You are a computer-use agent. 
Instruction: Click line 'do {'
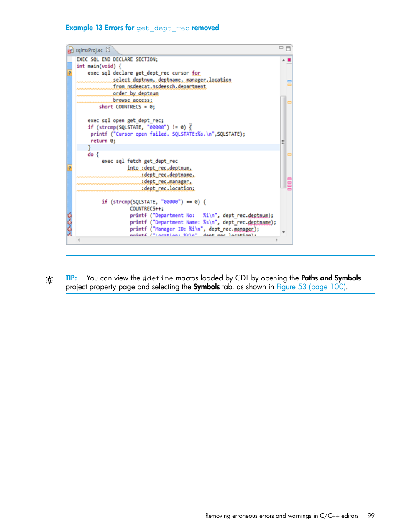click(x=93, y=154)
